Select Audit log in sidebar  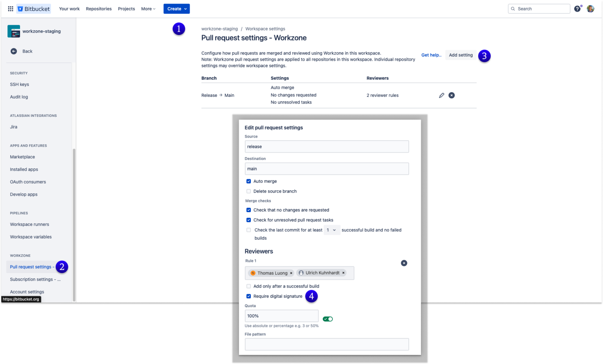19,97
